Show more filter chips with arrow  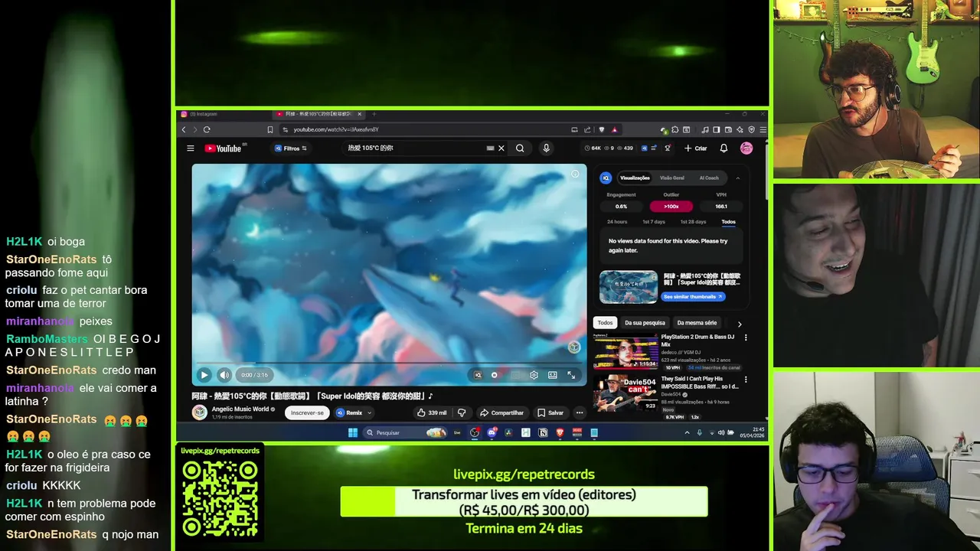point(739,324)
